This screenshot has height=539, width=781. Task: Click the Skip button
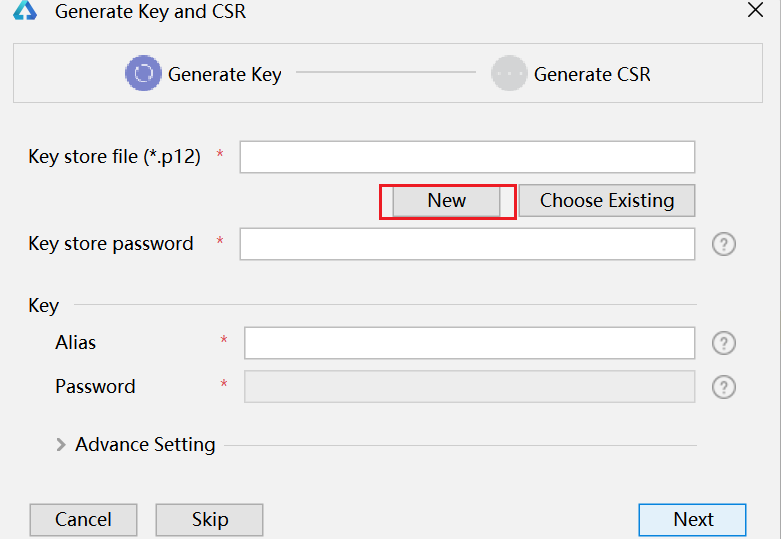[x=210, y=520]
